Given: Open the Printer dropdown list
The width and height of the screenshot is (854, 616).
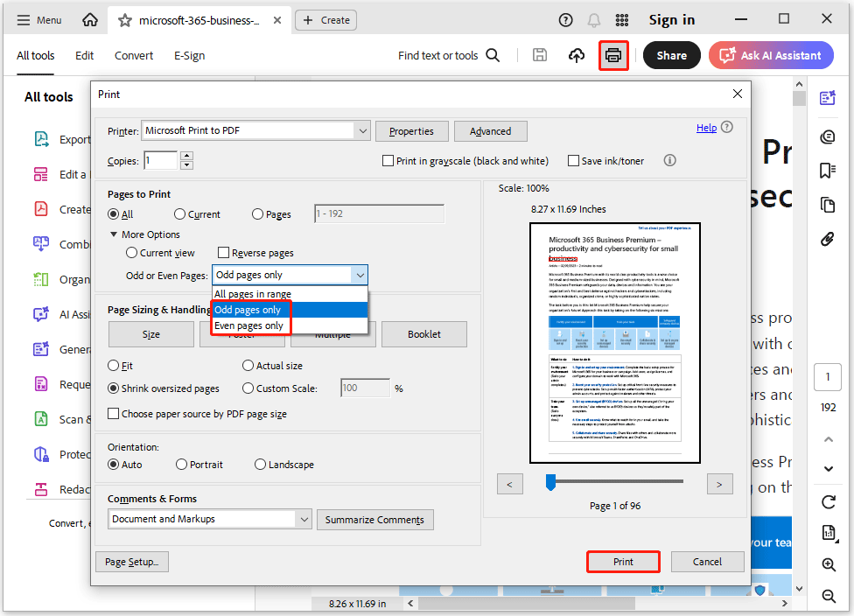Looking at the screenshot, I should (362, 130).
